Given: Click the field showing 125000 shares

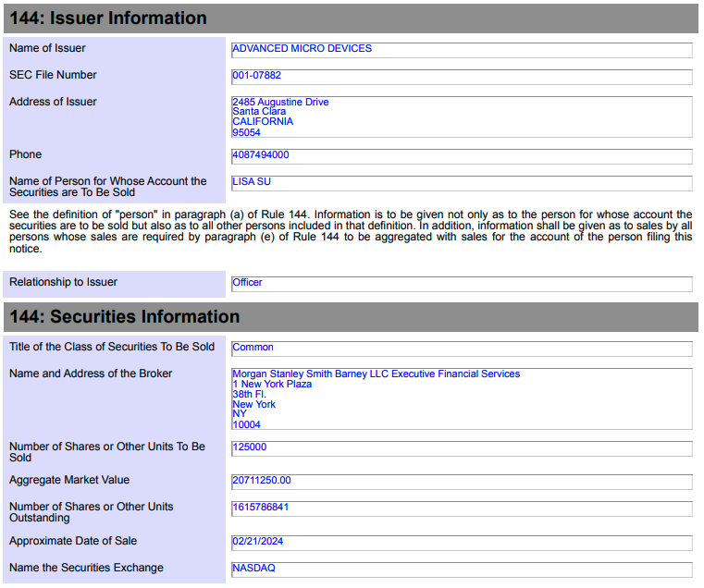Looking at the screenshot, I should tap(462, 448).
